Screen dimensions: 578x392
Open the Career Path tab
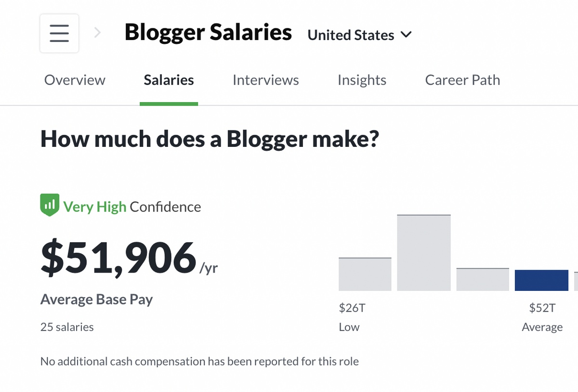tap(462, 80)
